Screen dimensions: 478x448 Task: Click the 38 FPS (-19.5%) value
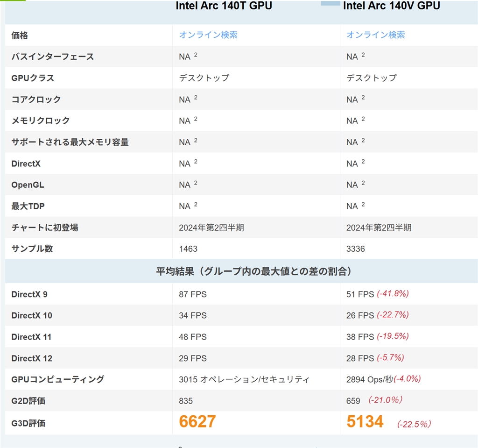pyautogui.click(x=377, y=337)
